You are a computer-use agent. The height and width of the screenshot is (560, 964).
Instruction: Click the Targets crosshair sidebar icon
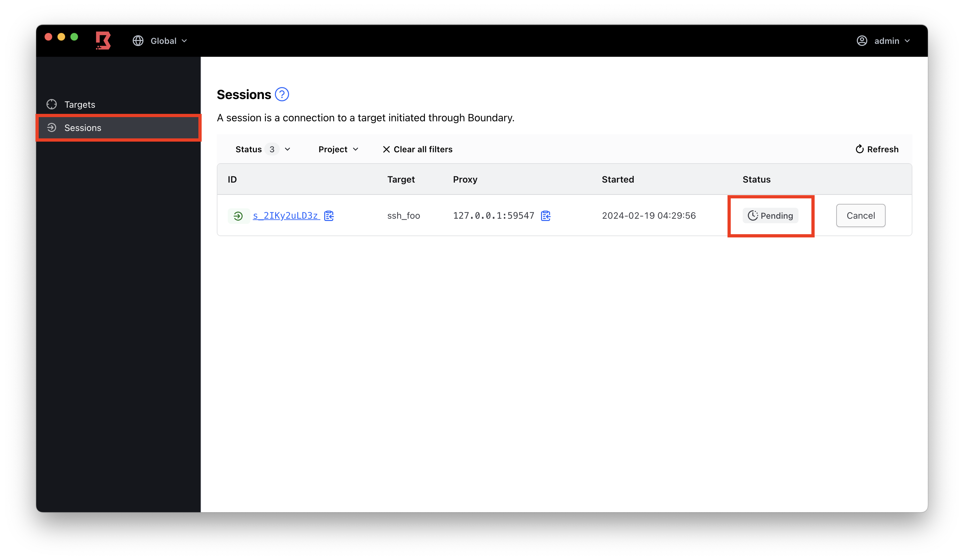52,105
